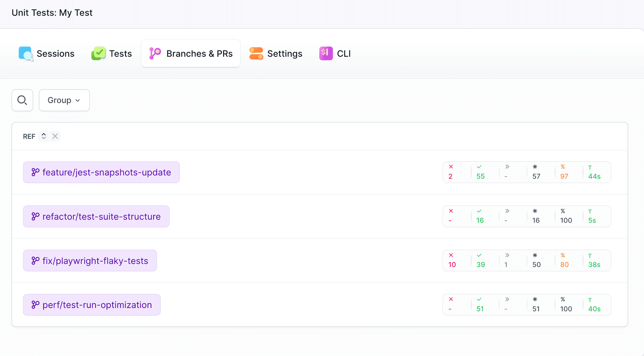
Task: Expand the perf/test-run-optimization branch row
Action: (92, 305)
